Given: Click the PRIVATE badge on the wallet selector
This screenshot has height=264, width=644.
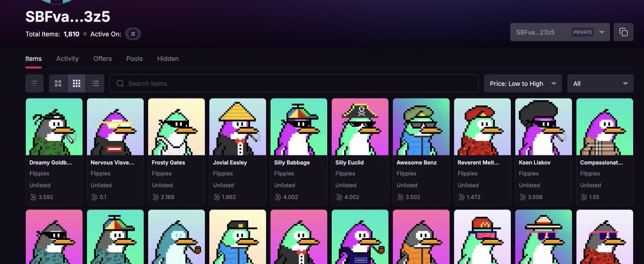Looking at the screenshot, I should click(x=583, y=32).
